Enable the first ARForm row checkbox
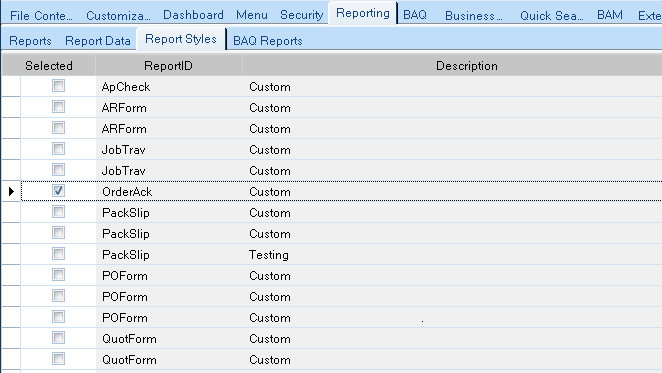 58,107
